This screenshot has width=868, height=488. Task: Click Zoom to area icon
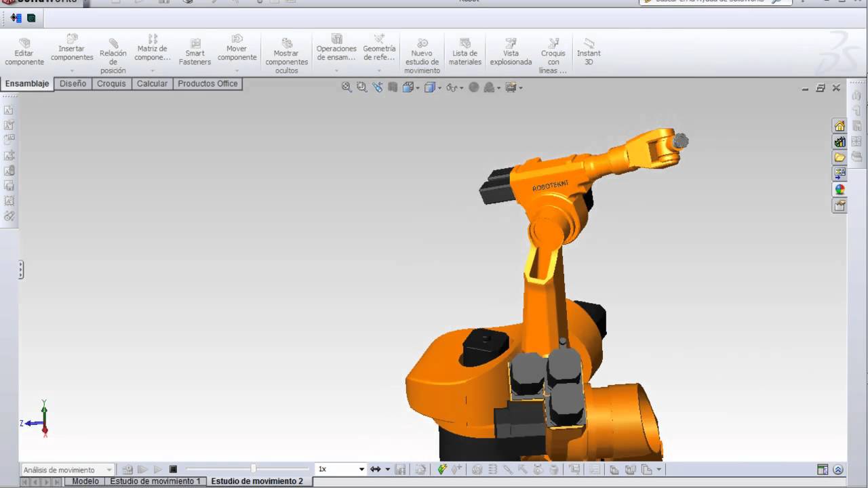click(361, 87)
